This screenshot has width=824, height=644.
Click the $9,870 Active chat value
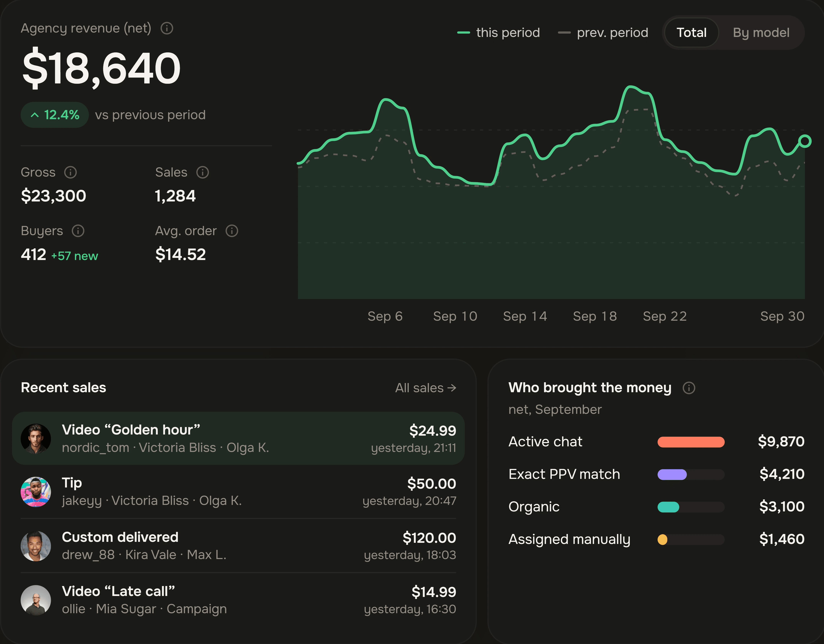coord(781,442)
